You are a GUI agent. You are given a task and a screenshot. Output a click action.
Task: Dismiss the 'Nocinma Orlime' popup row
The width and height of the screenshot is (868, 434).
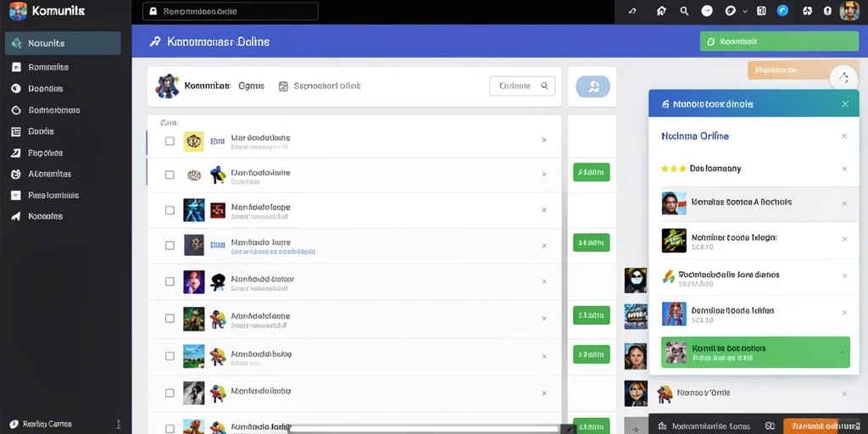coord(844,136)
